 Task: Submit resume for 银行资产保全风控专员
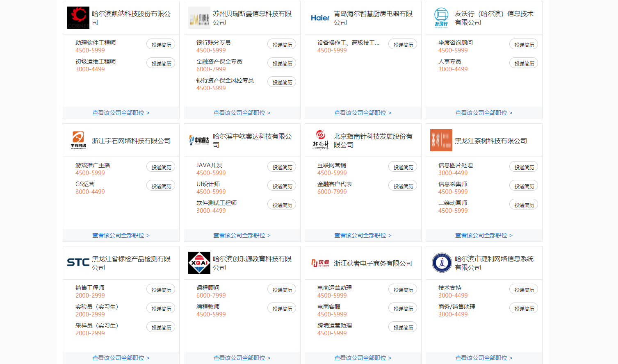pyautogui.click(x=282, y=82)
